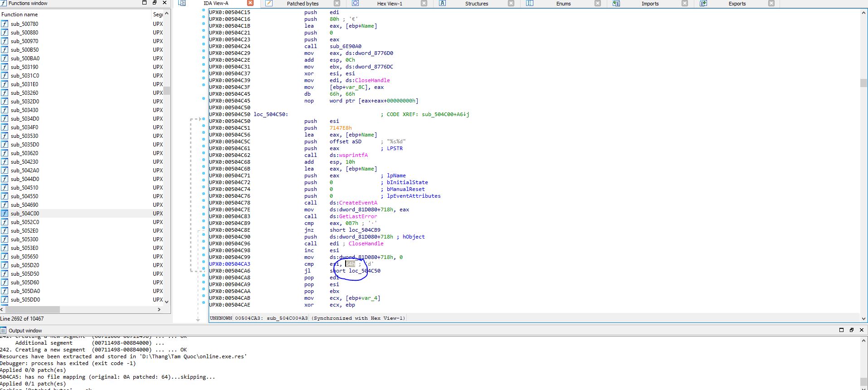Switch to the Patched bytes tab
This screenshot has width=868, height=390.
[x=302, y=3]
